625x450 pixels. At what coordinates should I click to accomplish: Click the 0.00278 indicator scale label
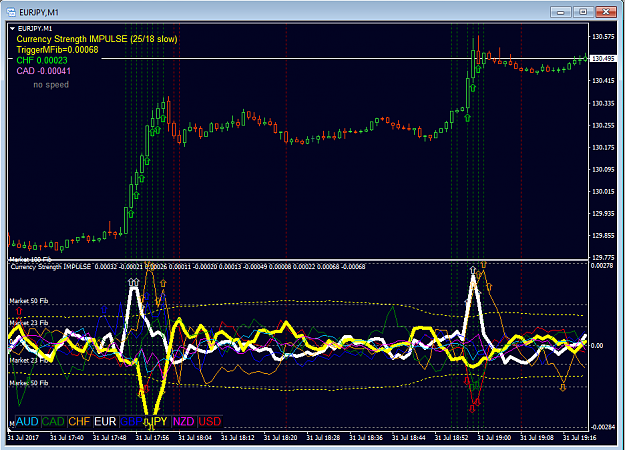(x=602, y=265)
